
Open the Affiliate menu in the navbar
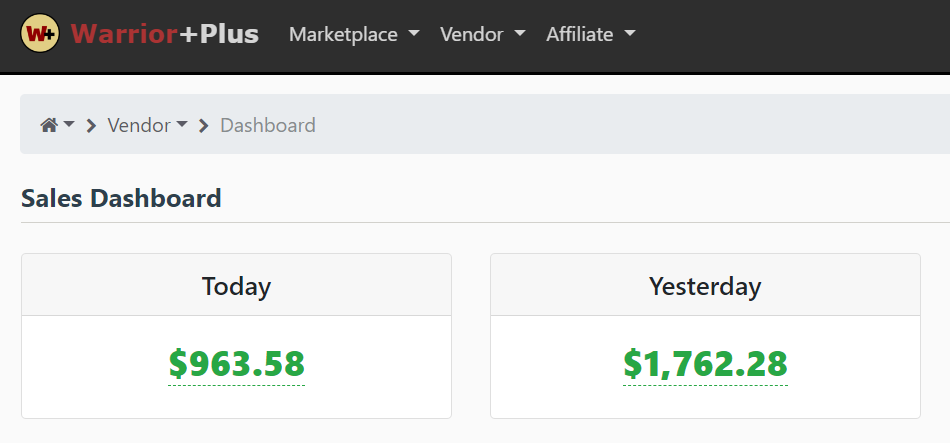coord(591,34)
